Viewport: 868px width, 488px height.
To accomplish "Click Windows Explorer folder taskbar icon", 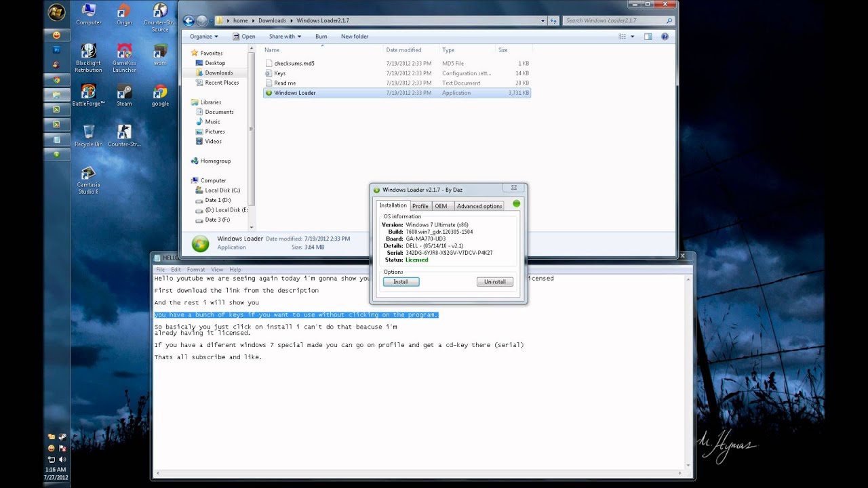I will [57, 94].
